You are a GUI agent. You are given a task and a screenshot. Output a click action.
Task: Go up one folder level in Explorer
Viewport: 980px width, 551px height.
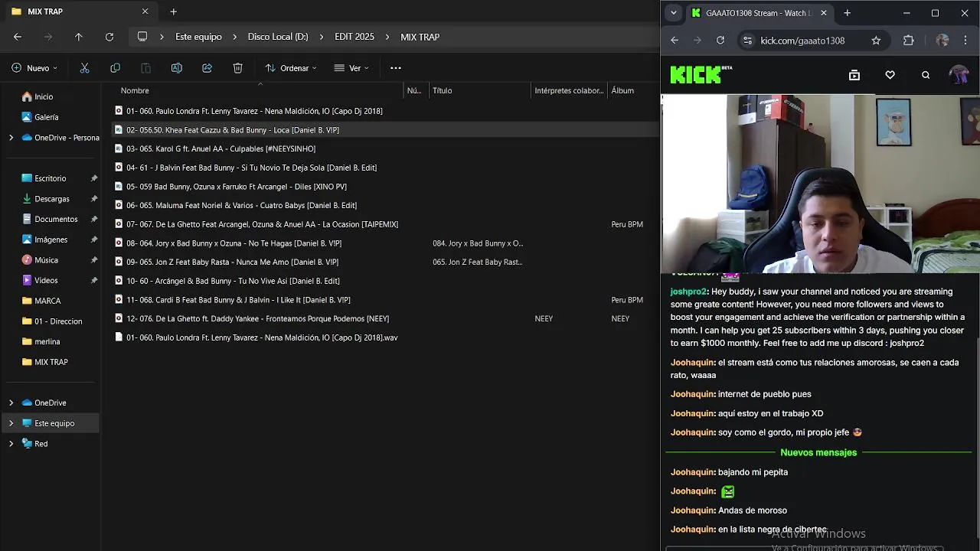coord(78,37)
